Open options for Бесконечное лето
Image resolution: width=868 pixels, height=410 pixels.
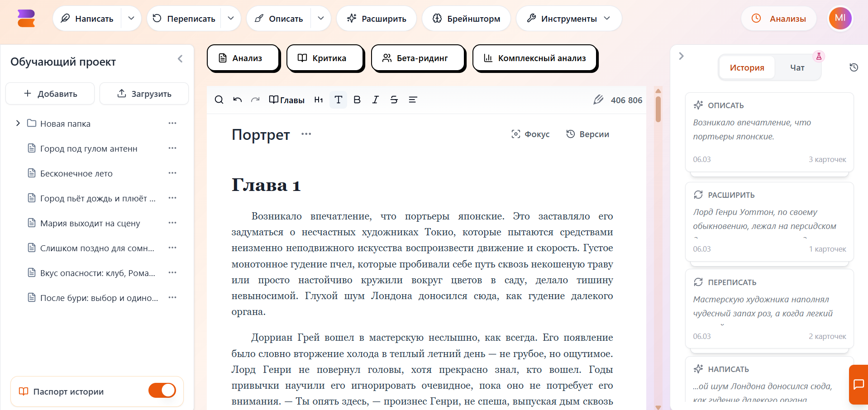coord(172,173)
